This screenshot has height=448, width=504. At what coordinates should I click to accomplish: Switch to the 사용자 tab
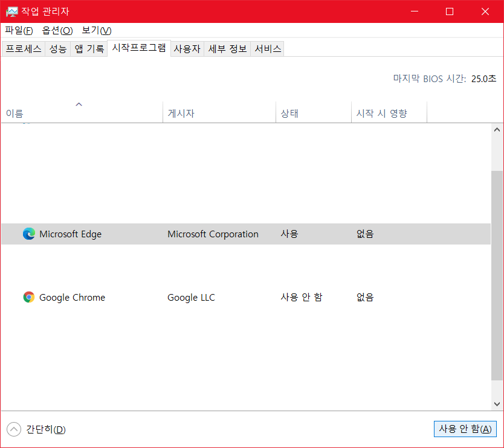click(187, 49)
